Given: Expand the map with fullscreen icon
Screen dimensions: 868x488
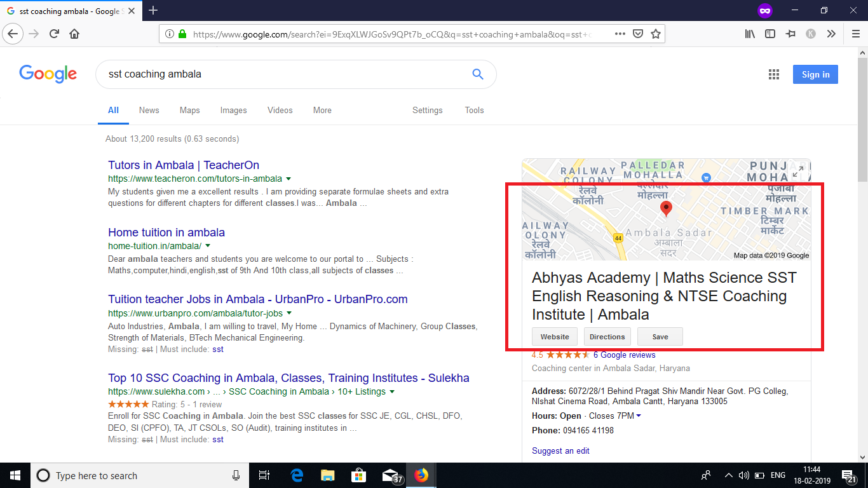Looking at the screenshot, I should (798, 170).
